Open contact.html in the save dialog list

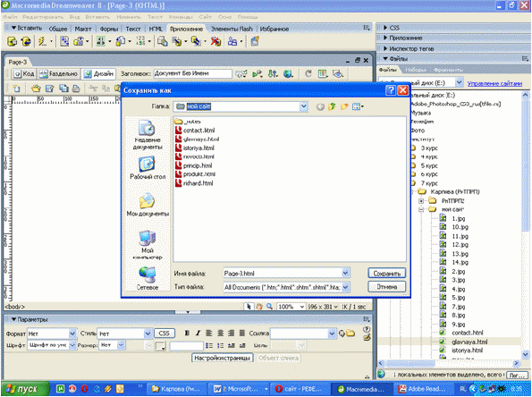(195, 131)
